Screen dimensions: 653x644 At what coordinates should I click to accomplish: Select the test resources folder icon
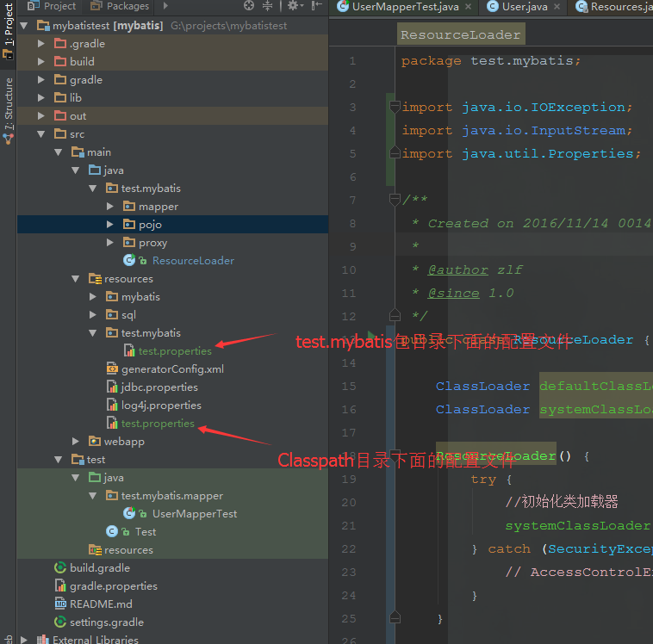coord(95,550)
